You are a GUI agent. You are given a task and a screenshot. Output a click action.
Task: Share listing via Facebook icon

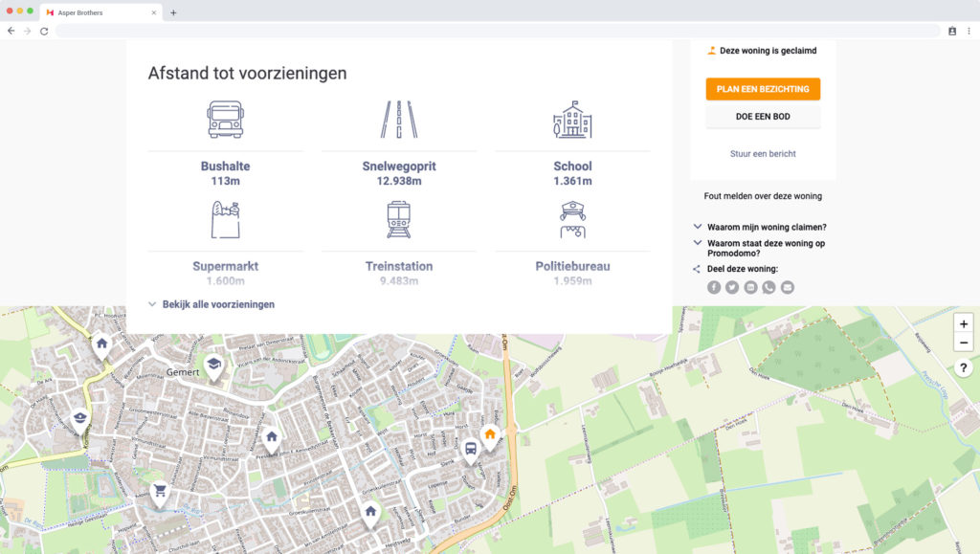(714, 287)
